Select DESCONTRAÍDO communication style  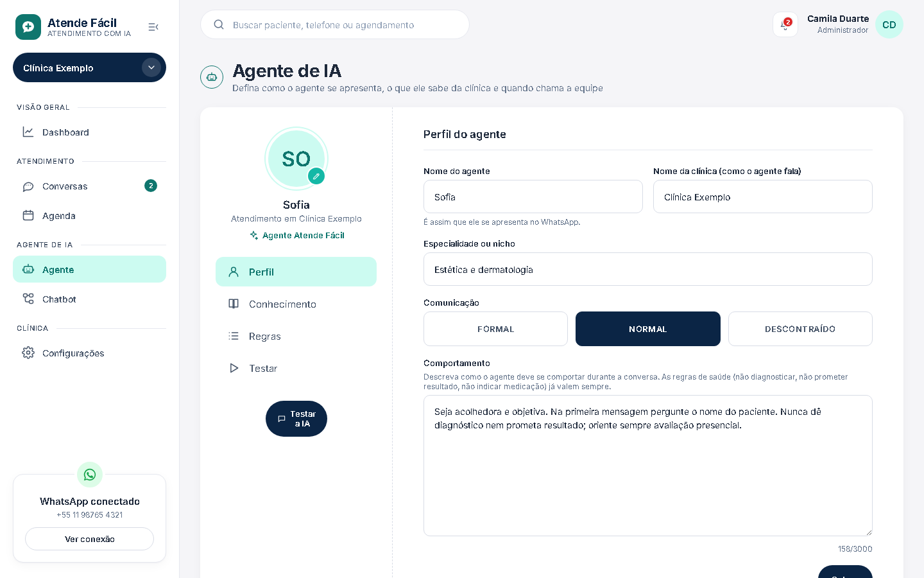(800, 329)
